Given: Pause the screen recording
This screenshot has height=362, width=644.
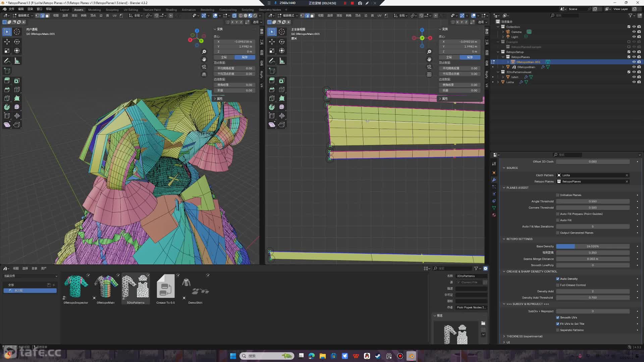Looking at the screenshot, I should (x=345, y=3).
